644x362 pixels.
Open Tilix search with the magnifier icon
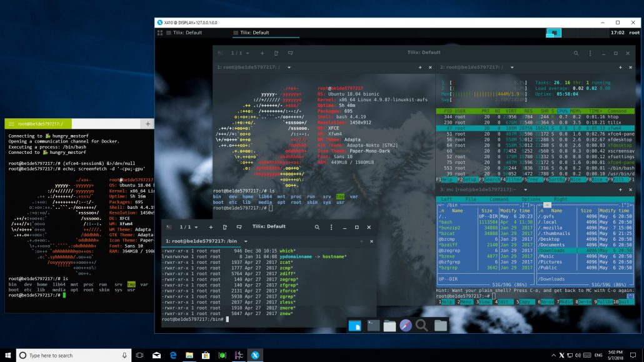576,53
